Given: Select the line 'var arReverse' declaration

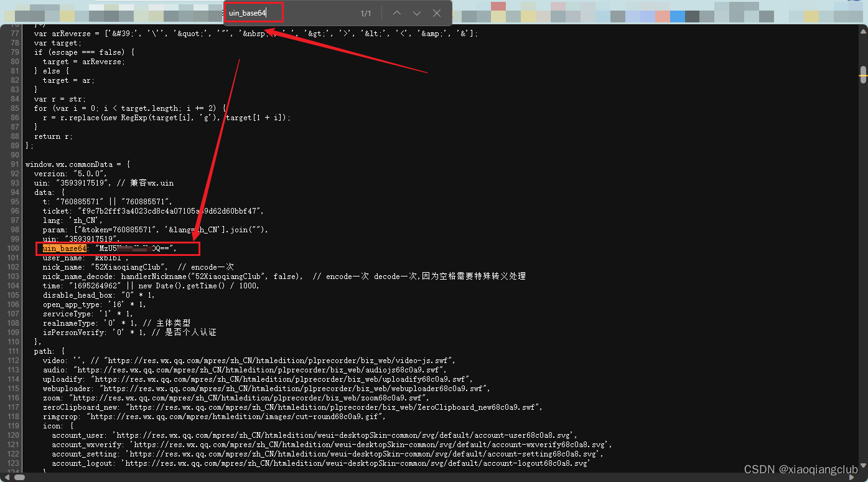Looking at the screenshot, I should tap(256, 34).
